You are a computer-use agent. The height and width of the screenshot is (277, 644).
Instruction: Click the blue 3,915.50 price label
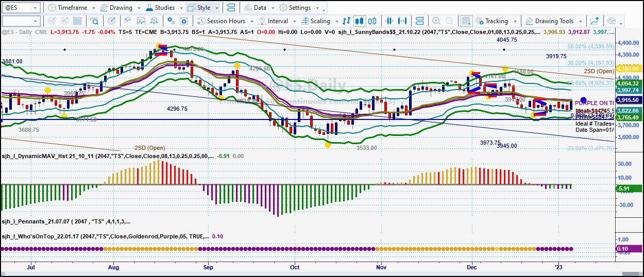click(629, 100)
